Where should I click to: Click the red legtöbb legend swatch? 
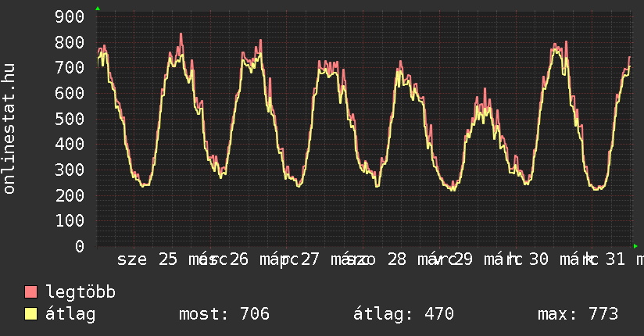click(31, 292)
